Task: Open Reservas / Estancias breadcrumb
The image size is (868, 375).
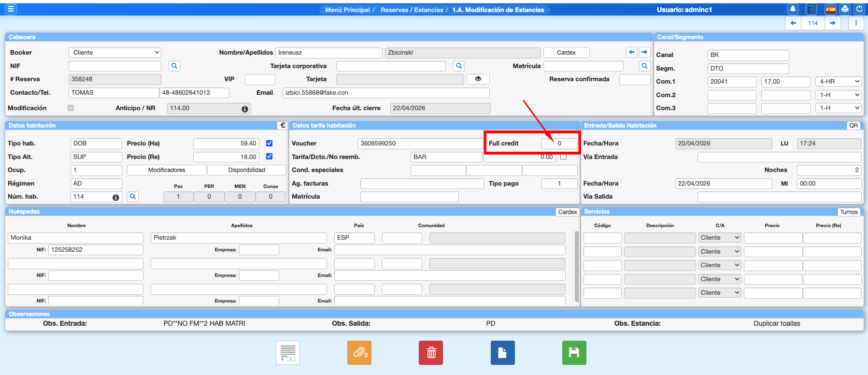Action: (x=412, y=10)
